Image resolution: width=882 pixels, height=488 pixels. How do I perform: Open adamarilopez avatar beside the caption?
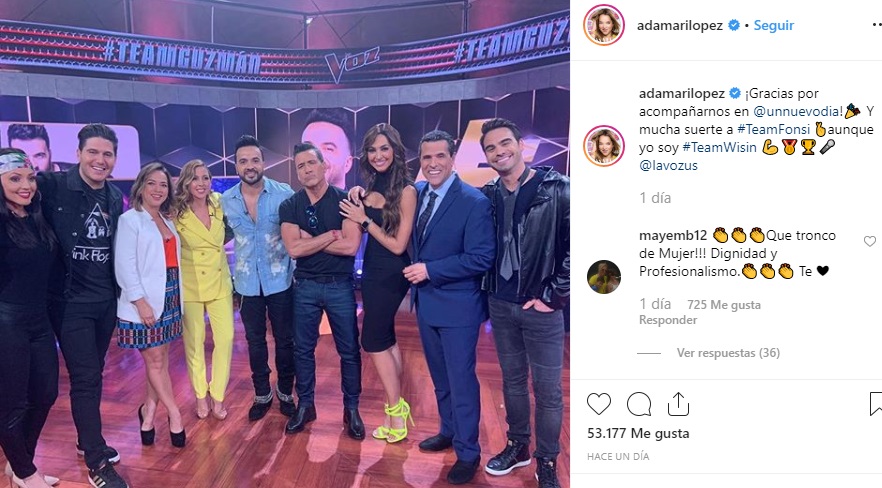[604, 146]
